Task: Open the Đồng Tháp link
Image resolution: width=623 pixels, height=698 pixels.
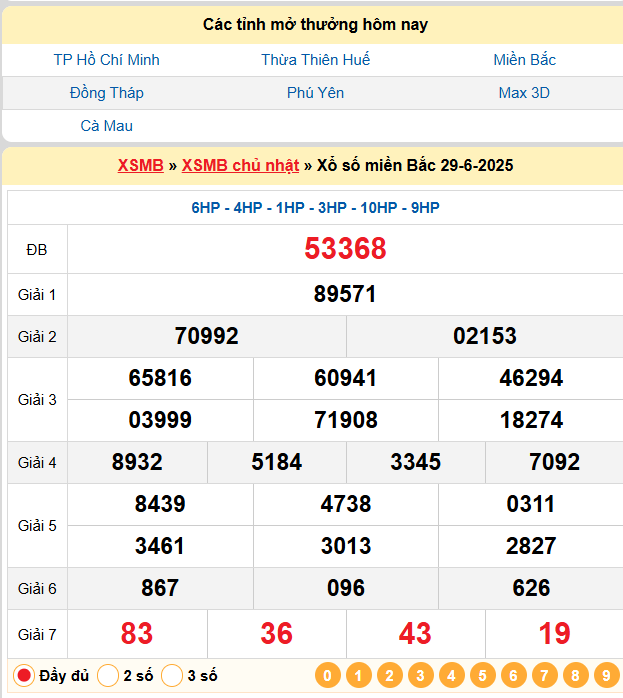Action: [106, 93]
